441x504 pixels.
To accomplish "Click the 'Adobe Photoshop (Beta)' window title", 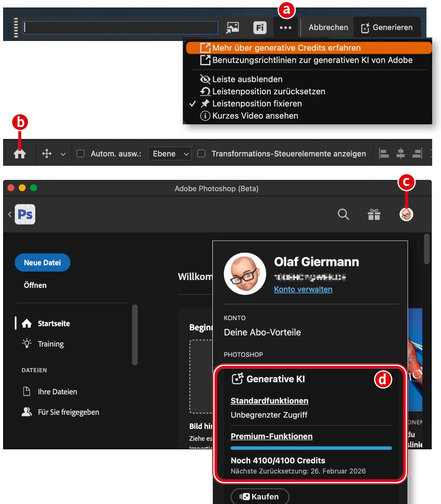I will [216, 188].
